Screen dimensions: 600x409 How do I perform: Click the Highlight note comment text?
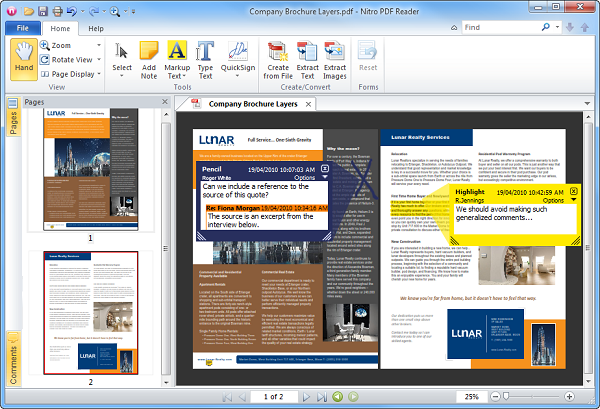[501, 213]
